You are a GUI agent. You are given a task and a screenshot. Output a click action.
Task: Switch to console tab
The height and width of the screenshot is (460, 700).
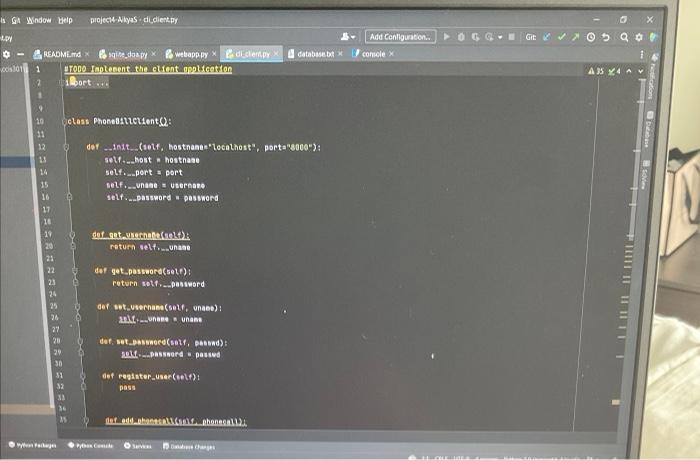tap(369, 54)
